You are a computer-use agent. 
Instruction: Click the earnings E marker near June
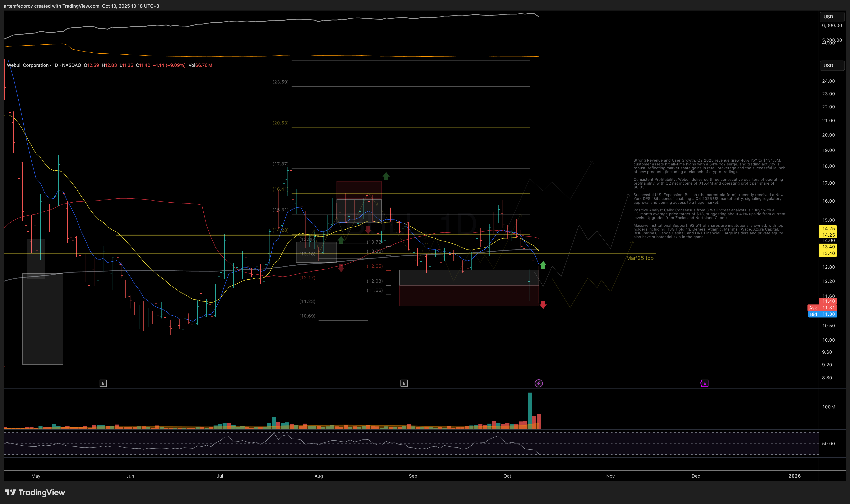(103, 383)
